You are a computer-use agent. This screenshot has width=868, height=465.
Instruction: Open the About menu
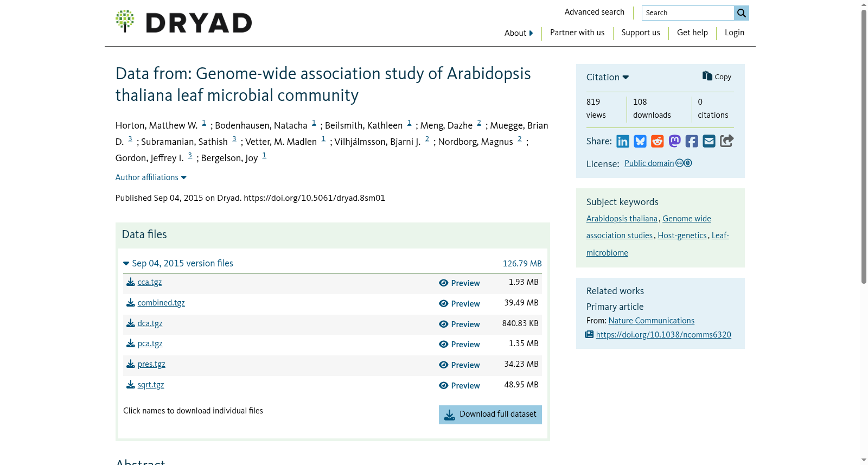(x=519, y=33)
